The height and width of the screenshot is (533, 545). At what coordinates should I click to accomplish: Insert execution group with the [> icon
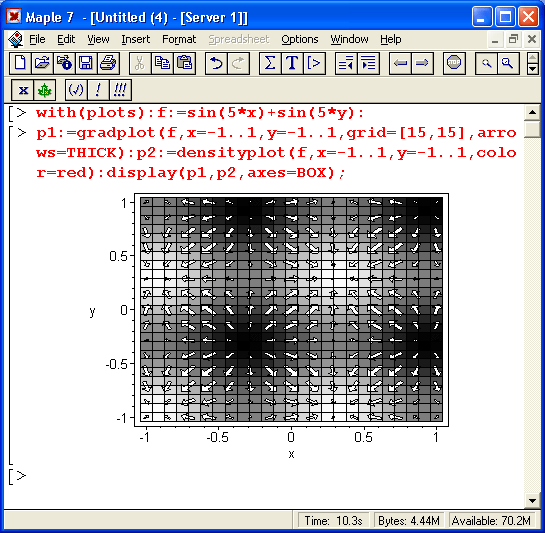tap(314, 63)
